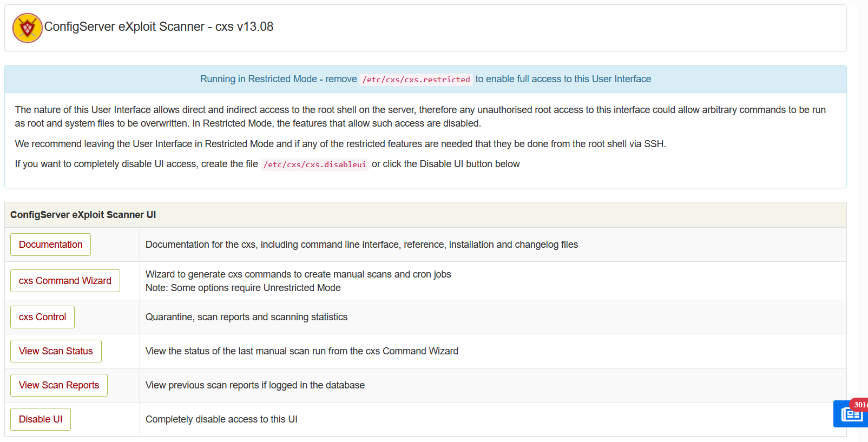Click the previous scan reports description text
868x442 pixels.
[x=255, y=385]
